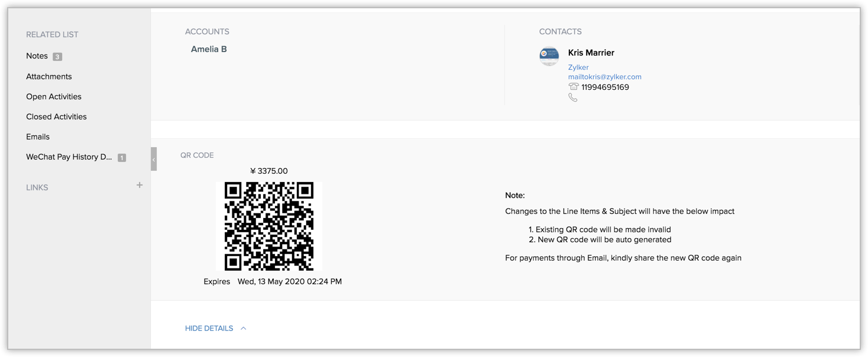The image size is (868, 357).
Task: Open Notes in the related list
Action: pos(37,56)
